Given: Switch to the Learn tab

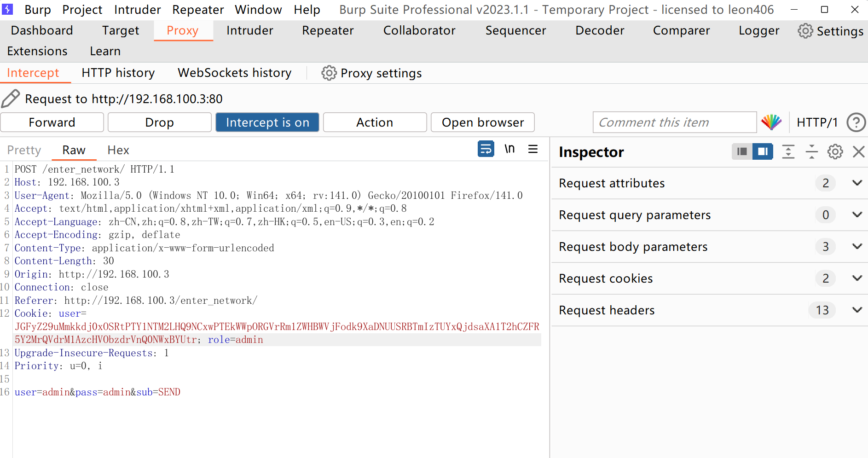Looking at the screenshot, I should point(105,51).
